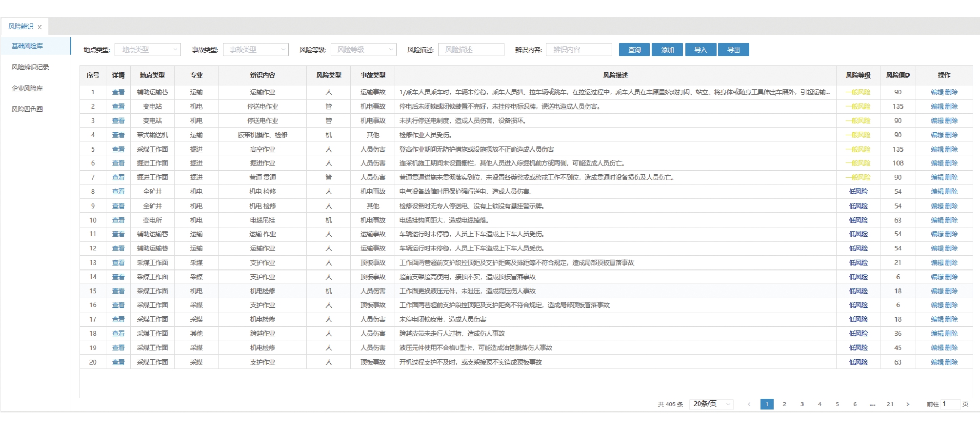Click 编辑 for row 5

[937, 149]
